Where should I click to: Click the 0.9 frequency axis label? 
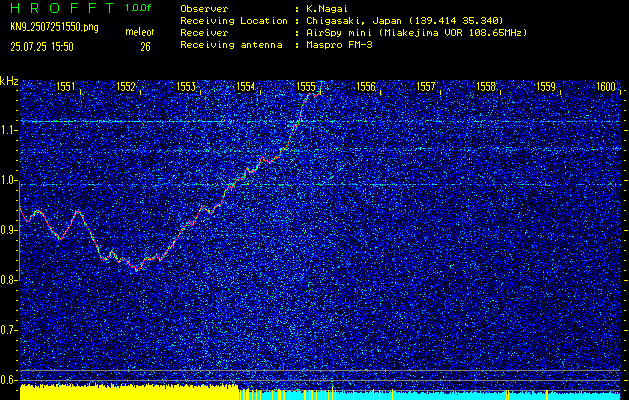pos(7,230)
